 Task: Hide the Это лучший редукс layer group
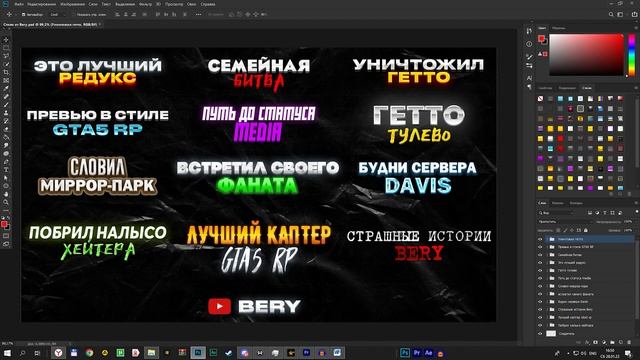(540, 262)
